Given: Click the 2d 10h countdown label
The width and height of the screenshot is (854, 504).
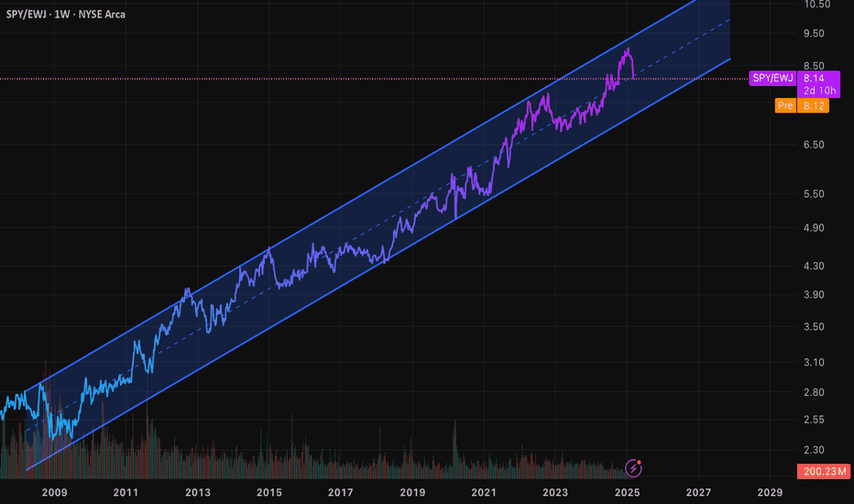Looking at the screenshot, I should point(819,91).
